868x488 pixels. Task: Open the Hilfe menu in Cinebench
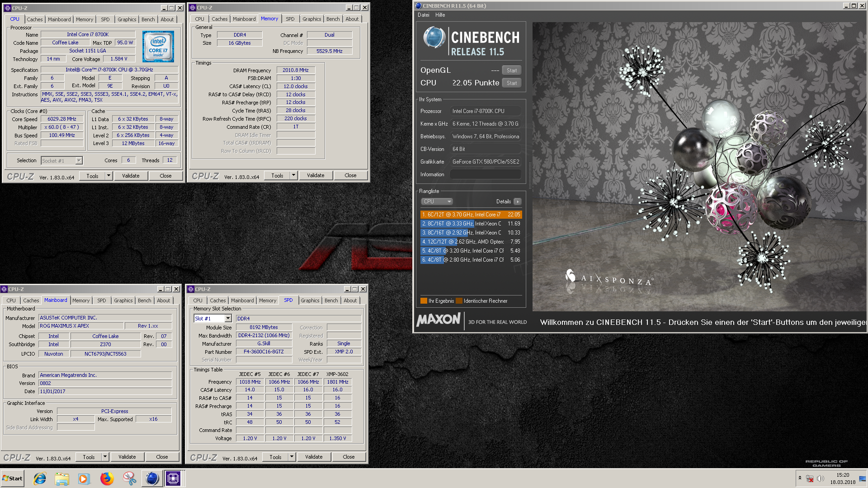click(x=440, y=15)
